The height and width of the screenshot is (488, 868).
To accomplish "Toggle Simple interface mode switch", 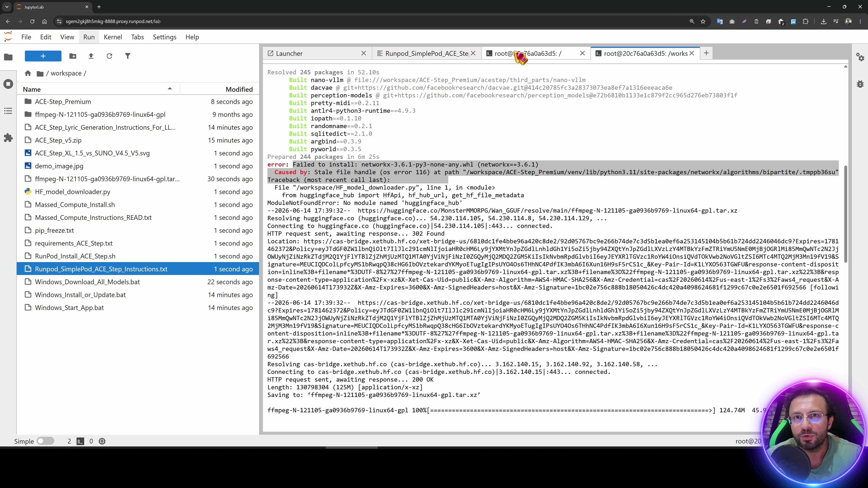I will pyautogui.click(x=45, y=441).
